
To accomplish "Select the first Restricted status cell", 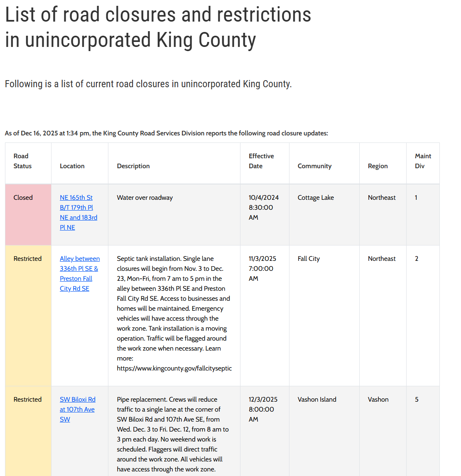I will coord(27,258).
